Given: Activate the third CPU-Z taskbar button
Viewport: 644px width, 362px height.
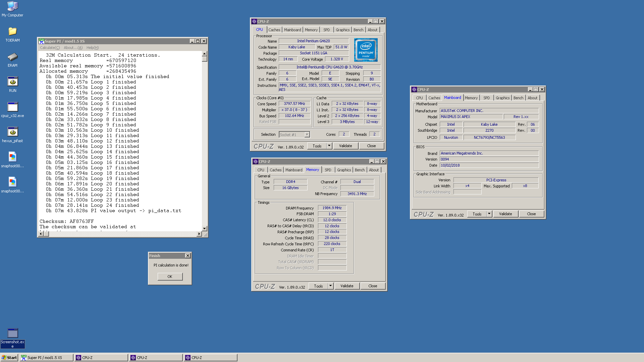Looking at the screenshot, I should tap(211, 358).
